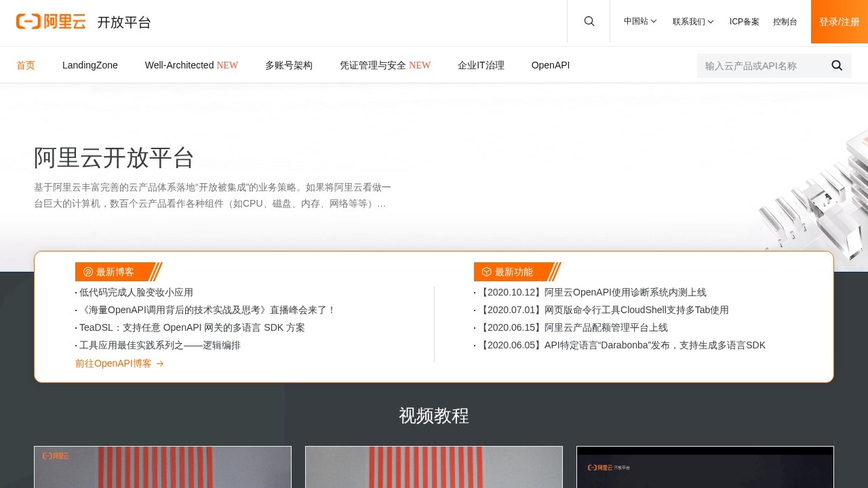Screen dimensions: 868x488
Task: Click the product search submit magnifier icon
Action: coord(837,66)
